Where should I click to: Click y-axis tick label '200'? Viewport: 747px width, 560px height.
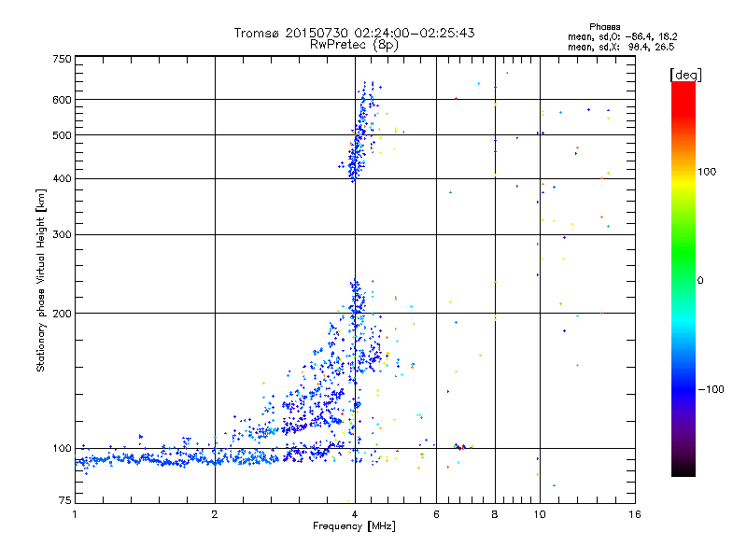click(62, 314)
